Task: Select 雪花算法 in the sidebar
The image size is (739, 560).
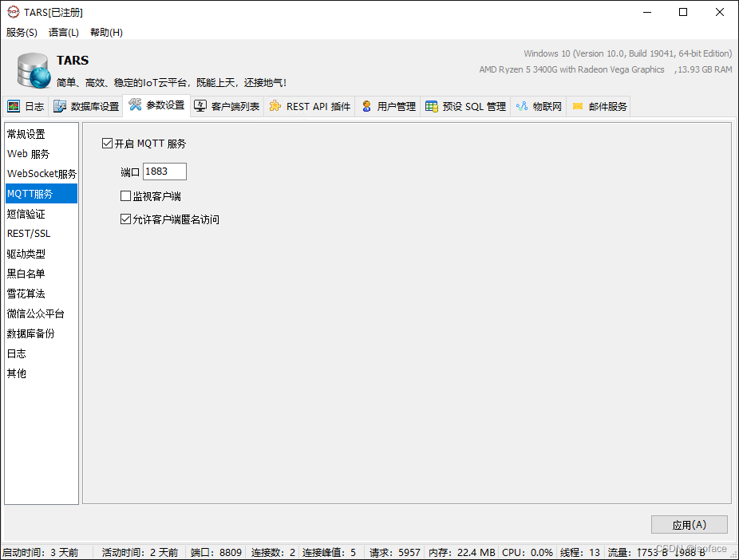Action: coord(41,294)
